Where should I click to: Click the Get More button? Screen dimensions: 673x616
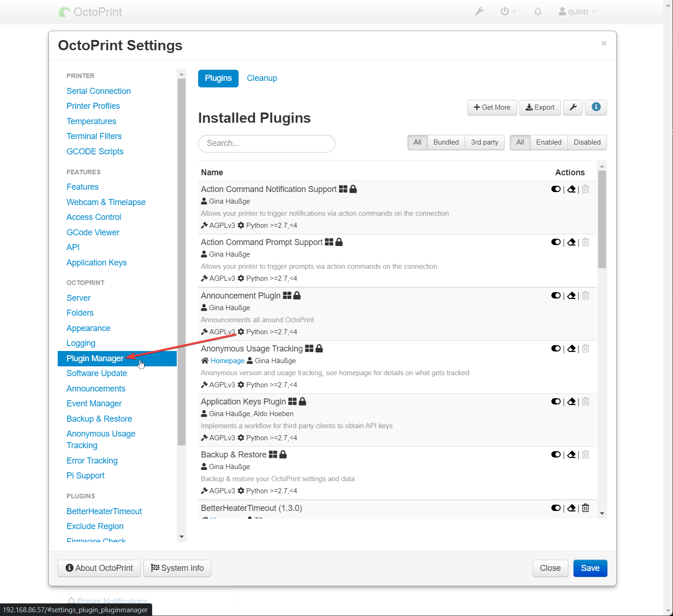pos(492,107)
